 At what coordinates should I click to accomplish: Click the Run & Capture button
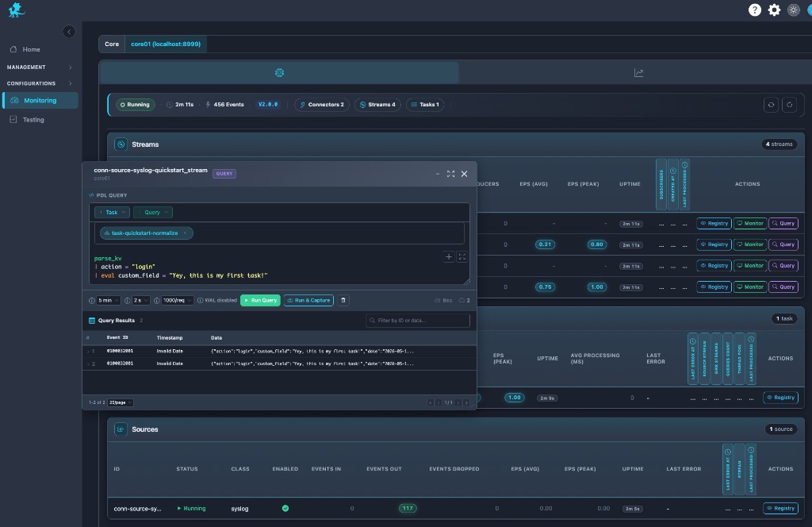click(308, 301)
